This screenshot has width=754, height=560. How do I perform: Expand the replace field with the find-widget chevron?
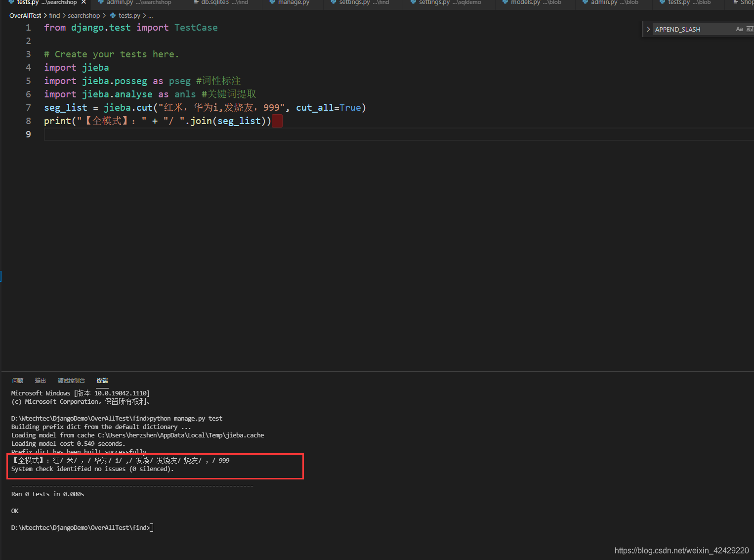(648, 29)
